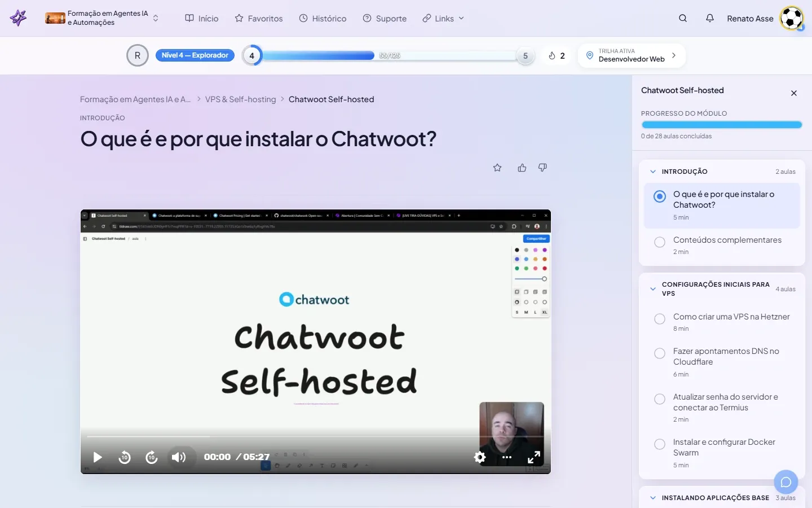Open video more options dots
Image resolution: width=812 pixels, height=508 pixels.
click(507, 457)
